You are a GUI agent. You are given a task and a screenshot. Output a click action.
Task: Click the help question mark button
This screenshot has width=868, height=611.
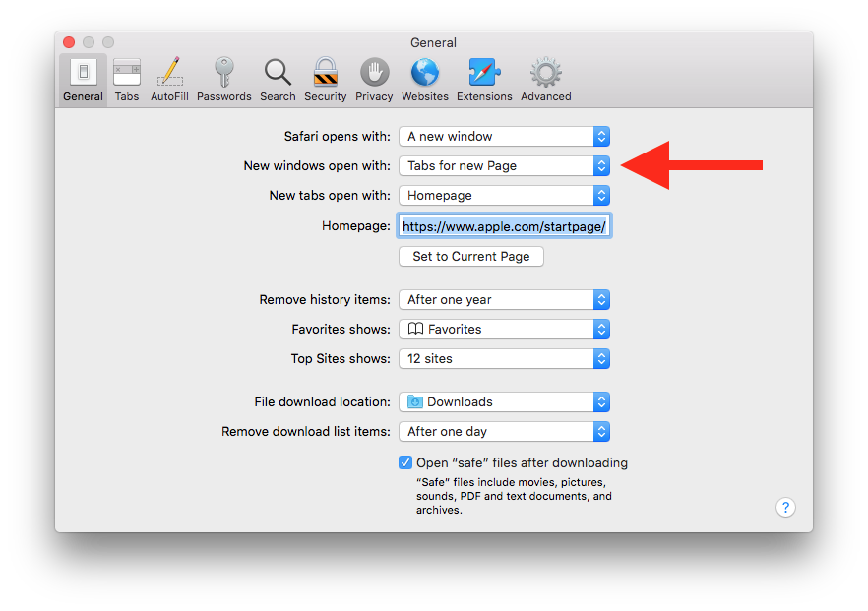[785, 507]
